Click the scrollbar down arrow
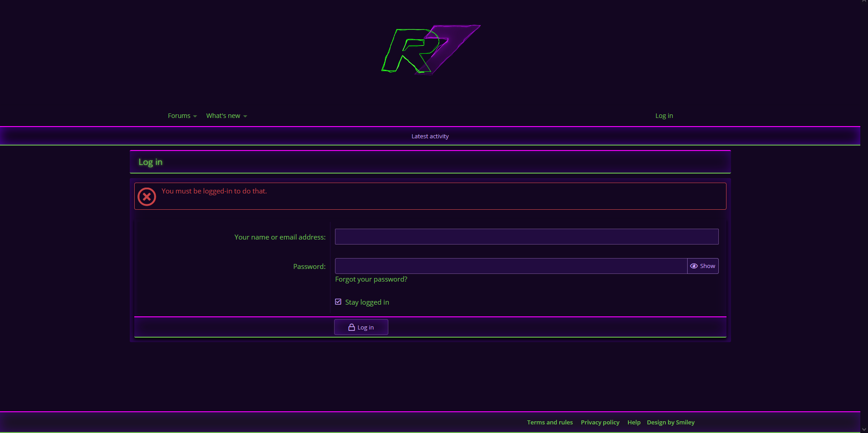 click(864, 430)
